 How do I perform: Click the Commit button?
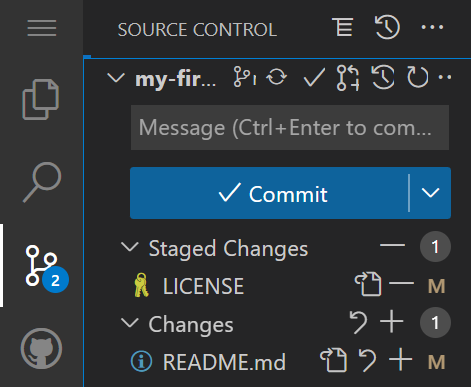click(x=269, y=193)
